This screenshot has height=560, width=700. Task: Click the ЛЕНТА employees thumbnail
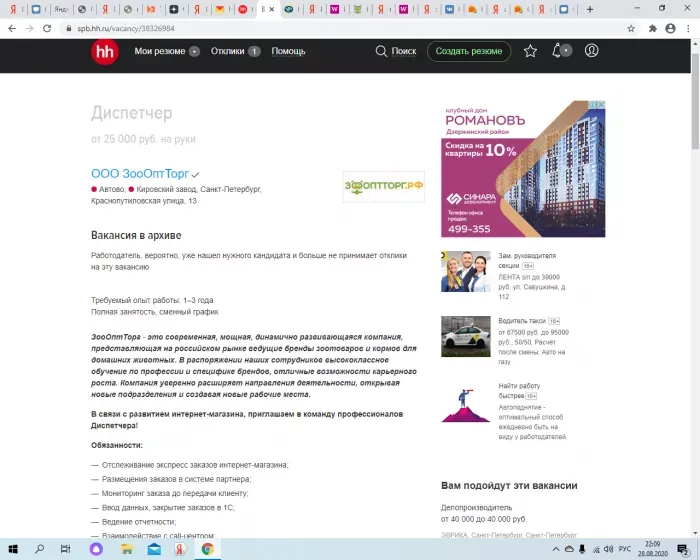coord(466,271)
